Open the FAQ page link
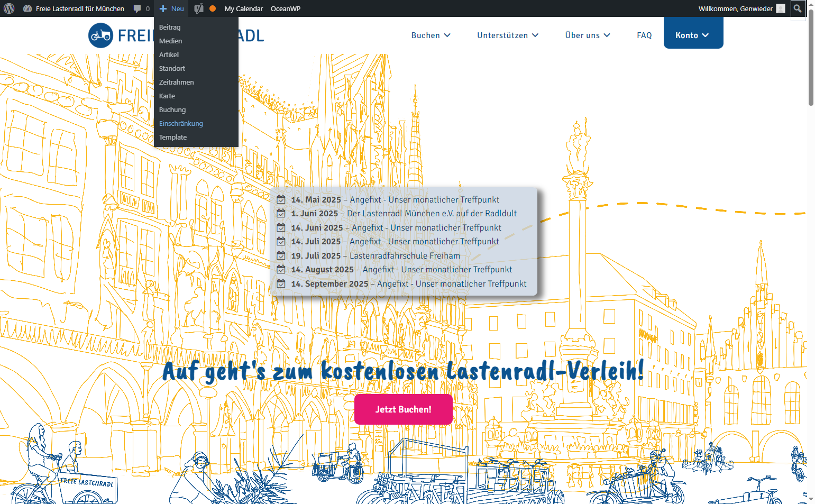 coord(644,35)
